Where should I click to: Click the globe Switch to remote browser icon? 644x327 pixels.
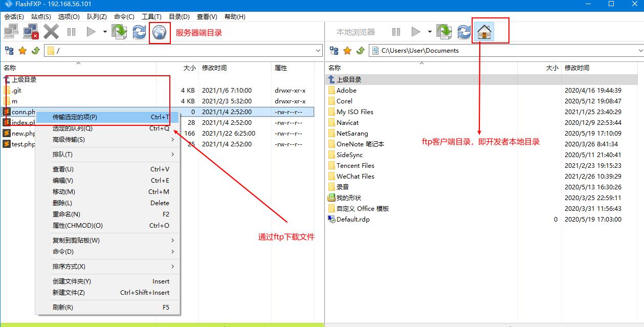[160, 32]
